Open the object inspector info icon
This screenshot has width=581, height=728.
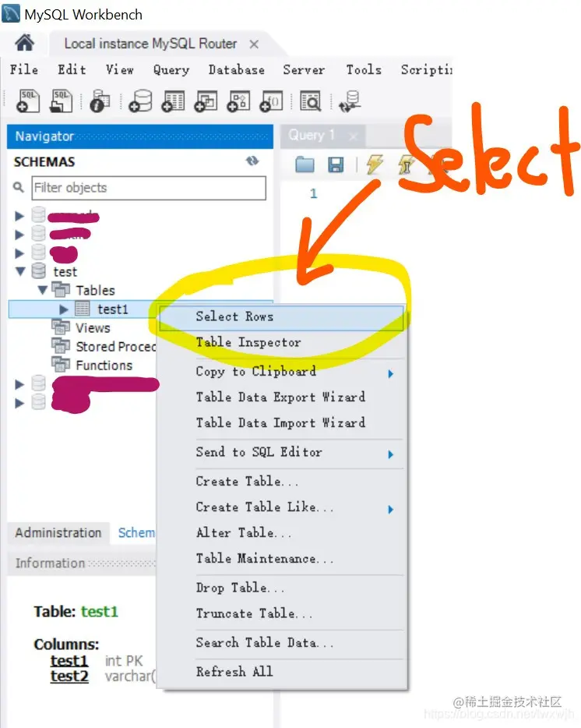[x=100, y=101]
